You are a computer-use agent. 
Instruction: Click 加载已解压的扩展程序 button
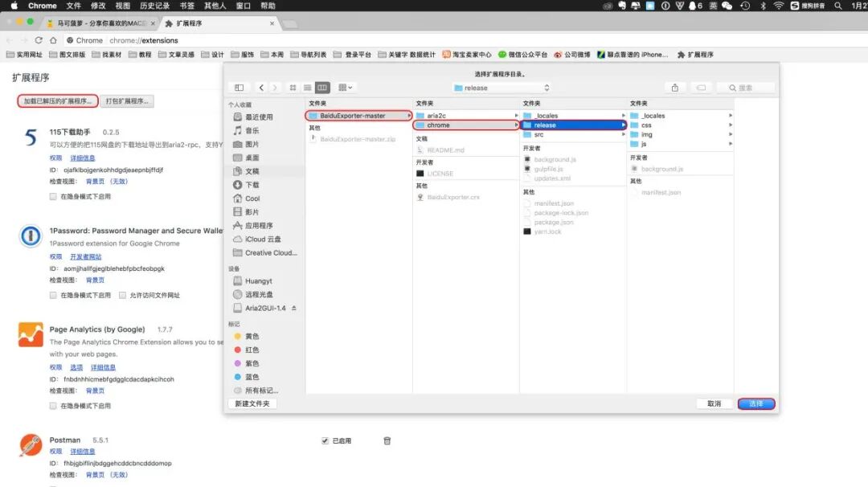(57, 103)
